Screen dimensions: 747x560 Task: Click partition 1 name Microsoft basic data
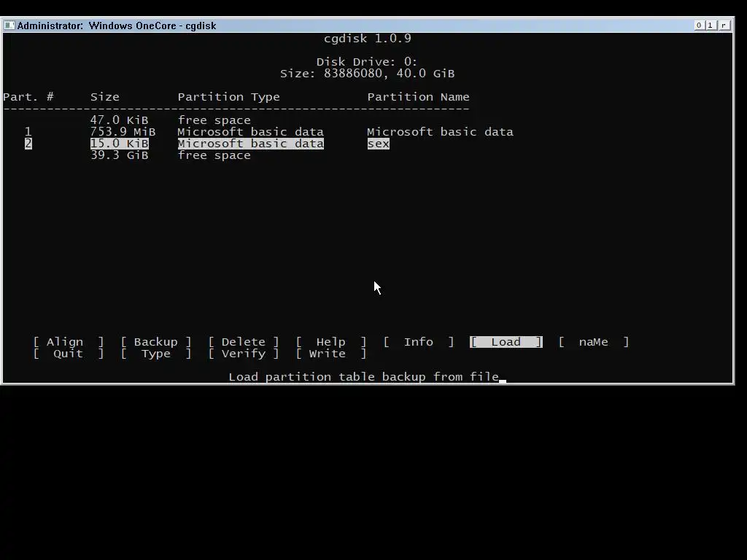click(x=440, y=131)
